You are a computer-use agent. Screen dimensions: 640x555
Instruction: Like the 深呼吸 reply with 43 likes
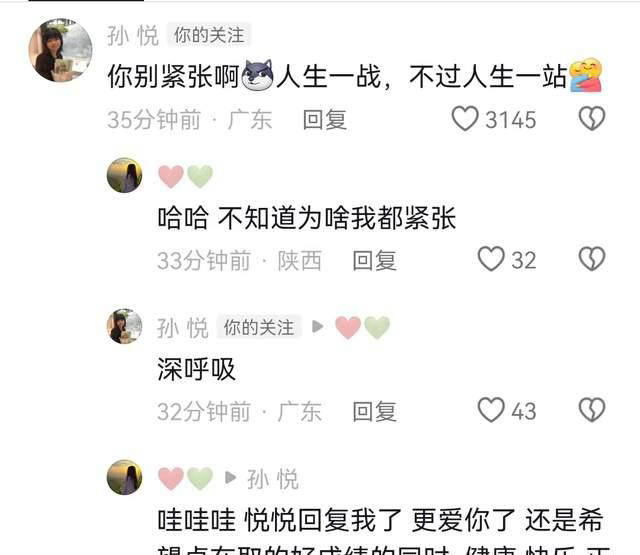[x=491, y=410]
